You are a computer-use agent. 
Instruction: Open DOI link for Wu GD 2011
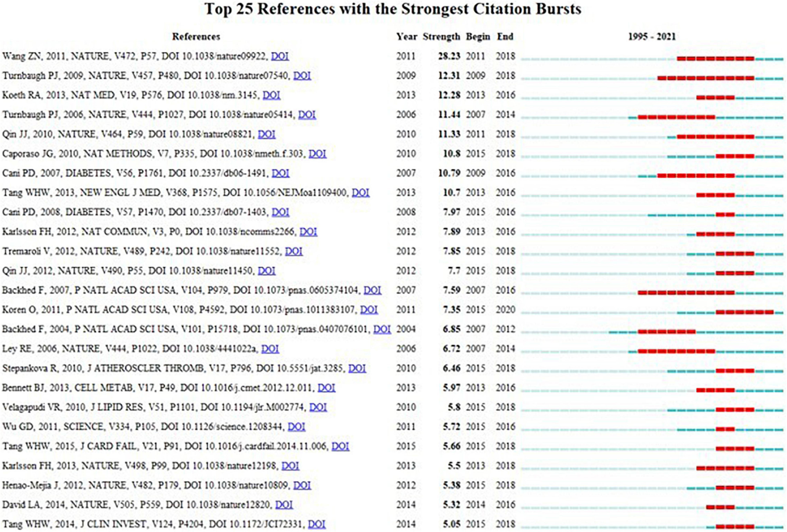297,427
